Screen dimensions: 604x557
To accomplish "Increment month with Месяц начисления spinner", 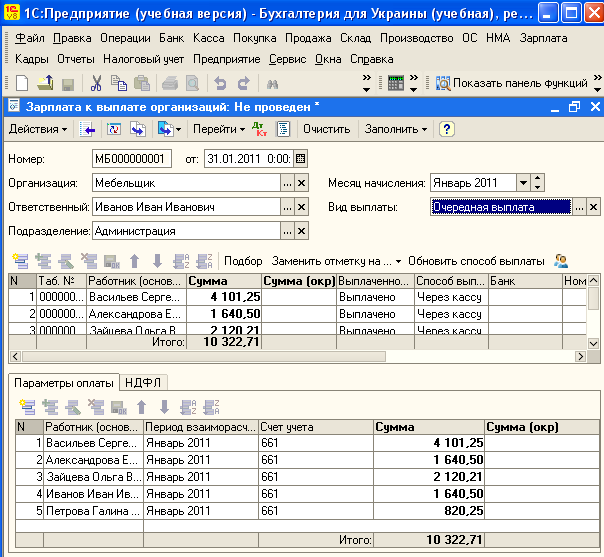I will click(537, 178).
